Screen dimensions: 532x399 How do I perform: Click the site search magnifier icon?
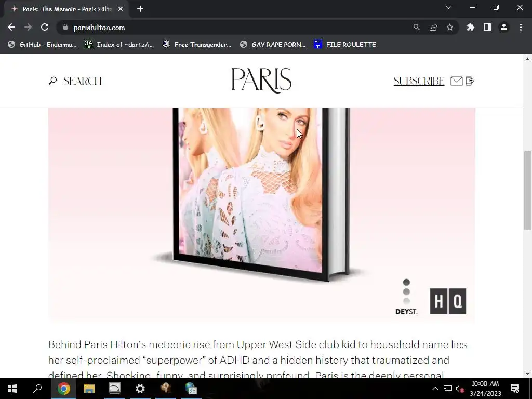point(52,81)
